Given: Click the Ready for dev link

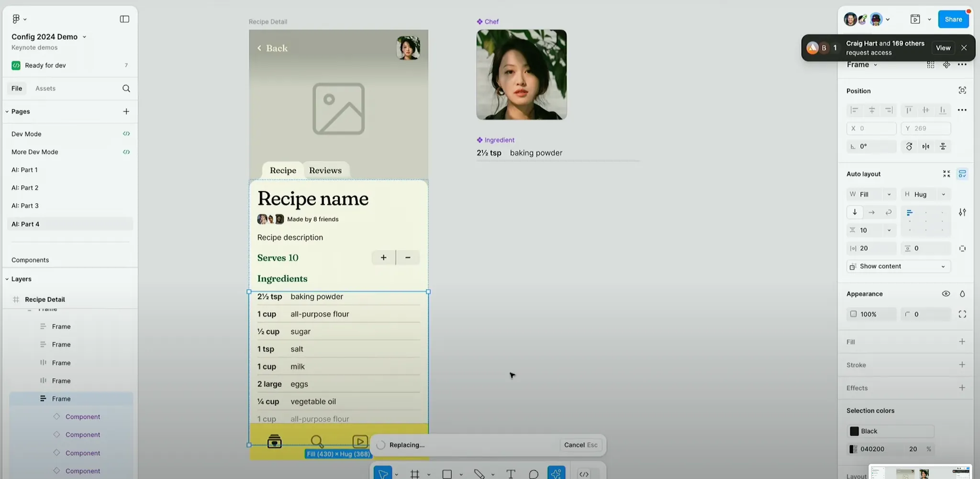Looking at the screenshot, I should [x=45, y=65].
